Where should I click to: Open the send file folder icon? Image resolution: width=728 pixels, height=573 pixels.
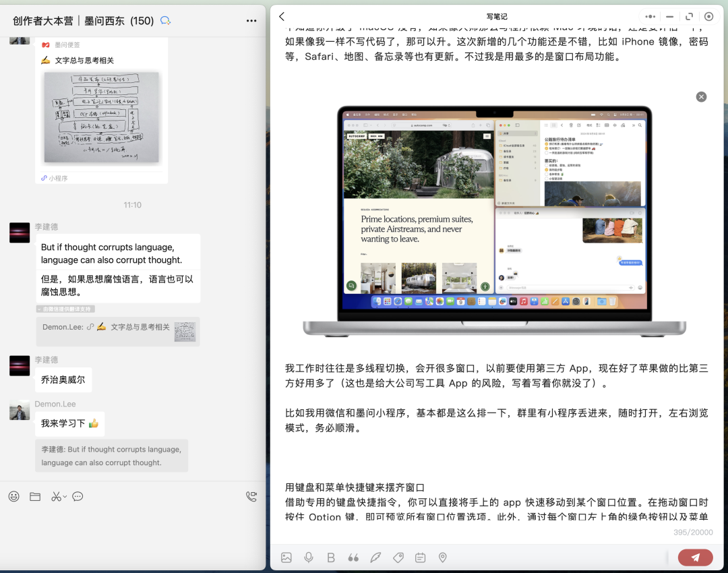click(35, 496)
